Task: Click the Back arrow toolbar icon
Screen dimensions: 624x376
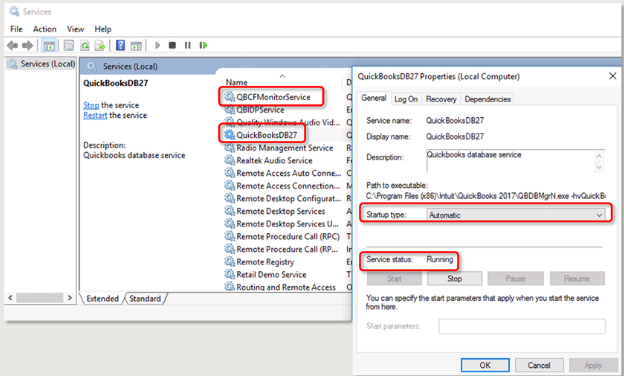Action: click(x=12, y=45)
